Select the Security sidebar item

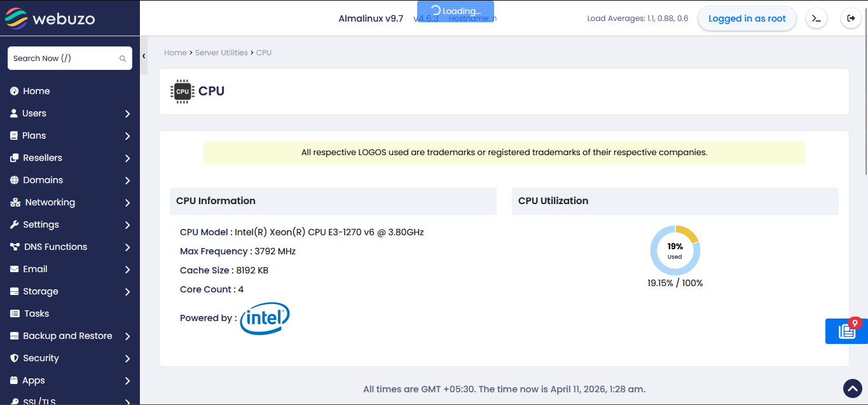pos(41,358)
